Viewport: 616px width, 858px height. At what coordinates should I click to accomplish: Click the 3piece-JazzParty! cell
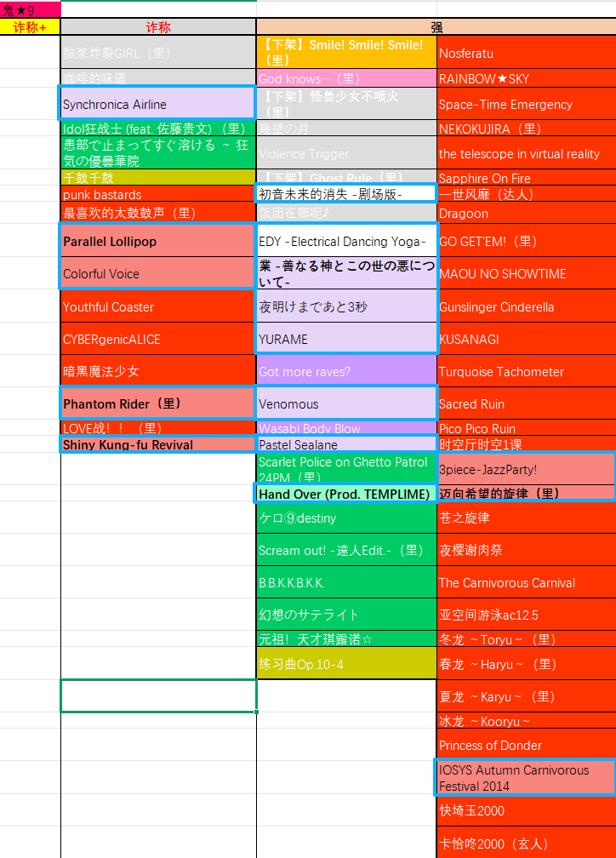tap(526, 469)
